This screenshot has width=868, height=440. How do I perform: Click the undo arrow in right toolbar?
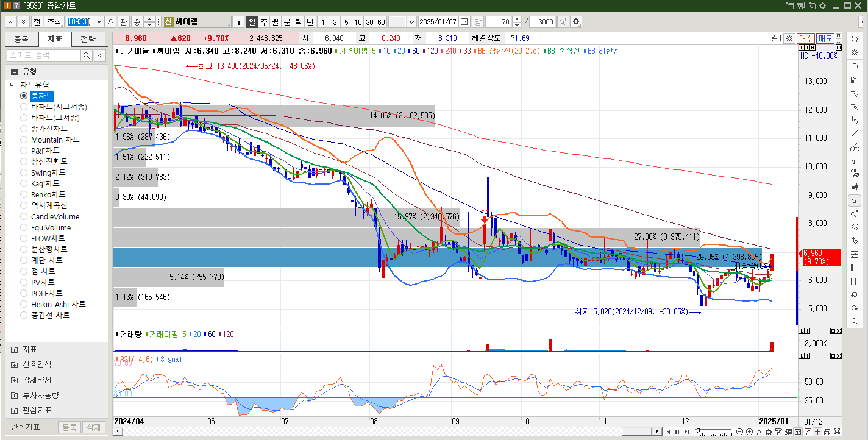tap(855, 294)
